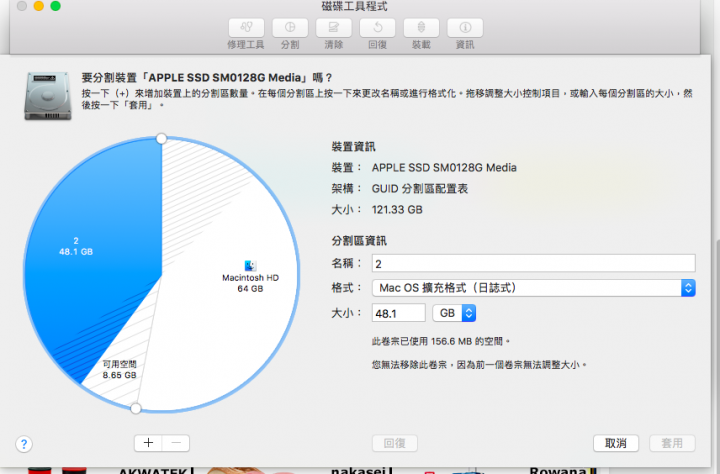Click the hard drive disk icon
Screen dimensions: 720x474
48,96
